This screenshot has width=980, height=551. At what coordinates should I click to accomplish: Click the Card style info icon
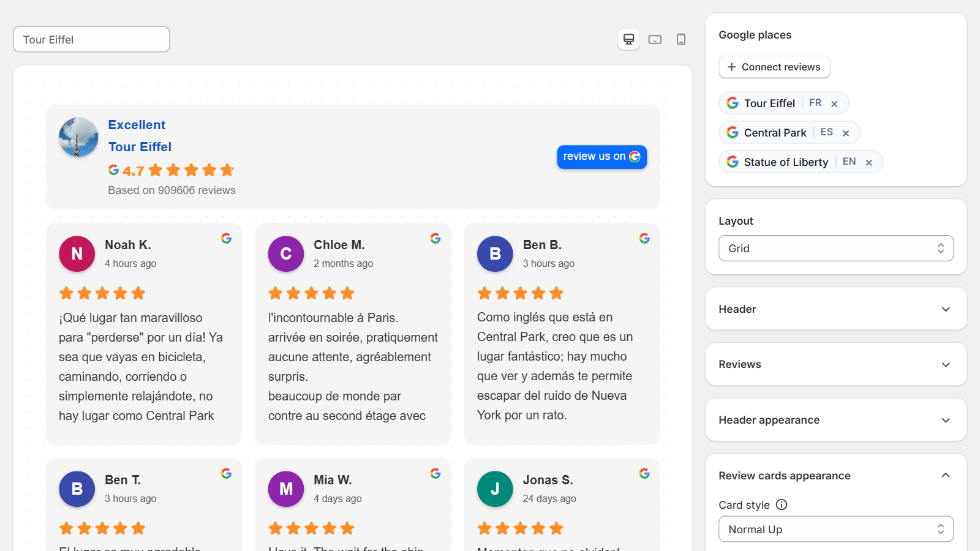[782, 504]
